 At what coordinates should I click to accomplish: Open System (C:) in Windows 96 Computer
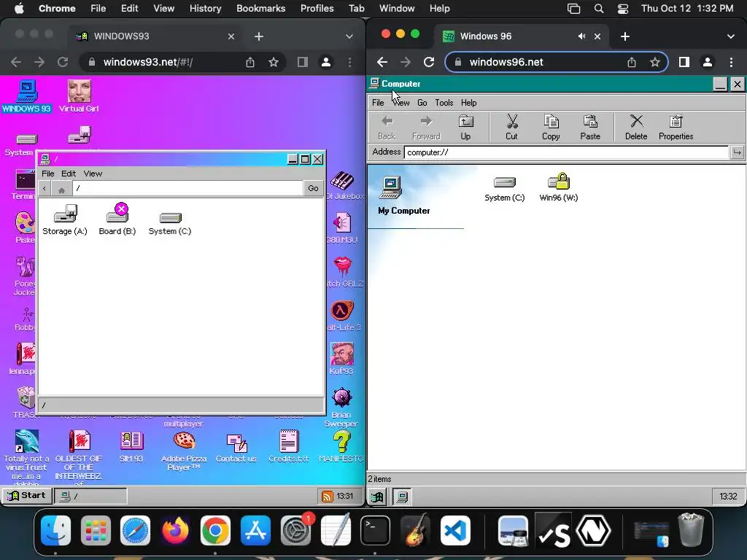pyautogui.click(x=505, y=189)
